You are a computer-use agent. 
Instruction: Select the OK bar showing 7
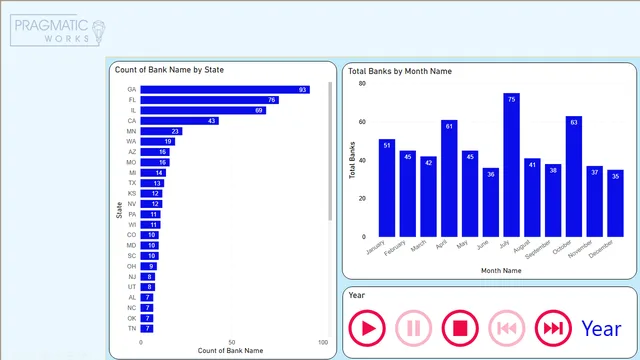[x=147, y=318]
